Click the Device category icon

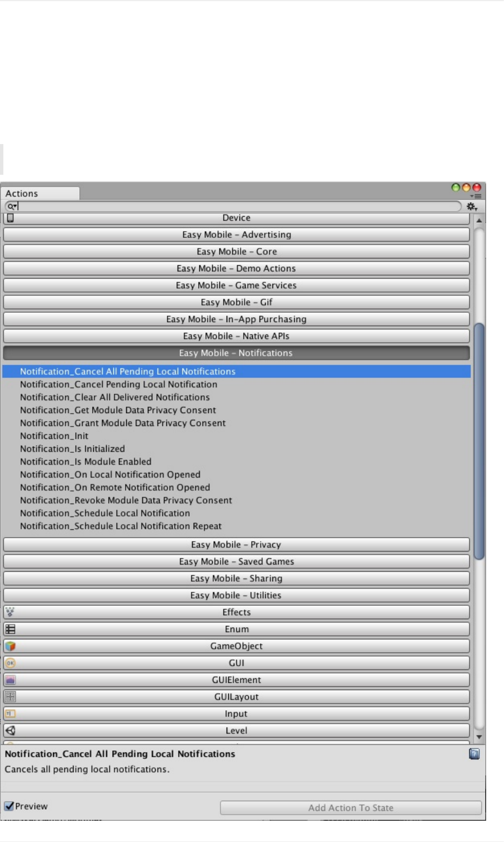point(10,218)
